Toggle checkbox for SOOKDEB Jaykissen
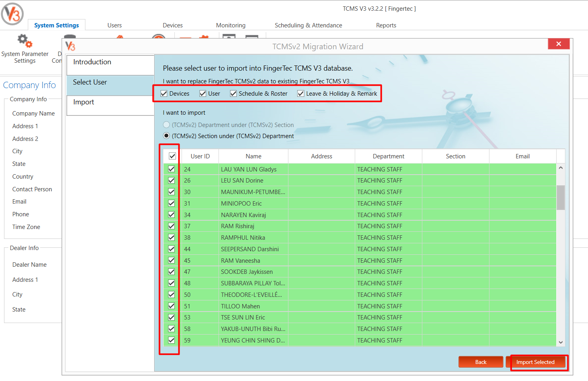This screenshot has height=381, width=588. pyautogui.click(x=171, y=271)
